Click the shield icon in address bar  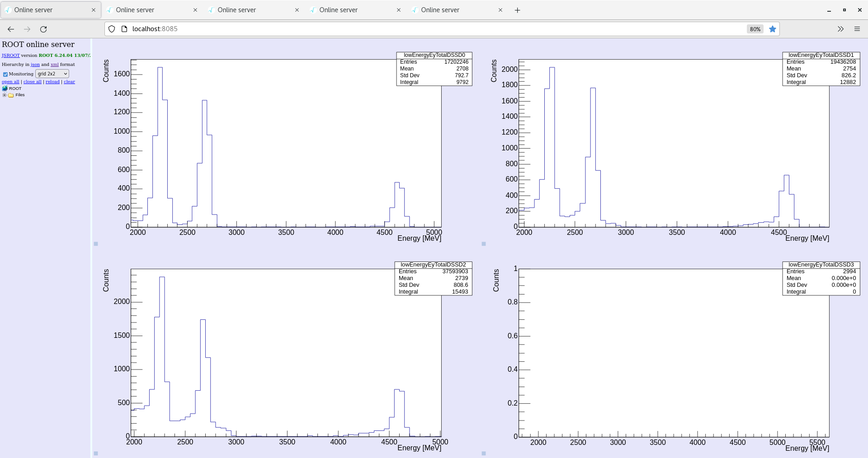111,29
